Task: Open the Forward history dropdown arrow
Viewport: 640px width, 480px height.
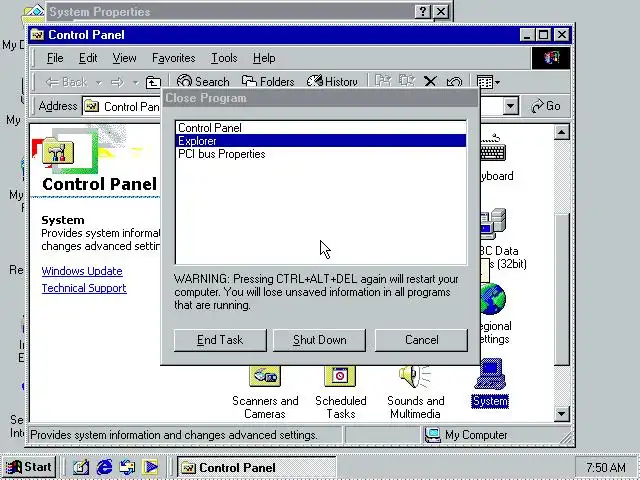Action: tap(136, 83)
